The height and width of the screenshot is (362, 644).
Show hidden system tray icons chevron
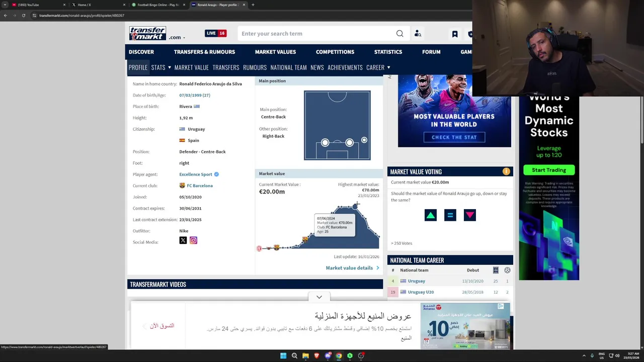pos(584,356)
